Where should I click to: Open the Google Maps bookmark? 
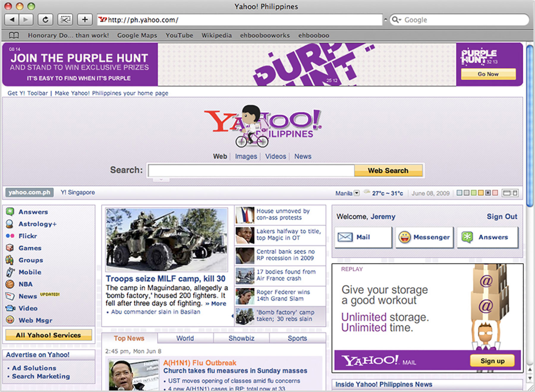tap(137, 35)
